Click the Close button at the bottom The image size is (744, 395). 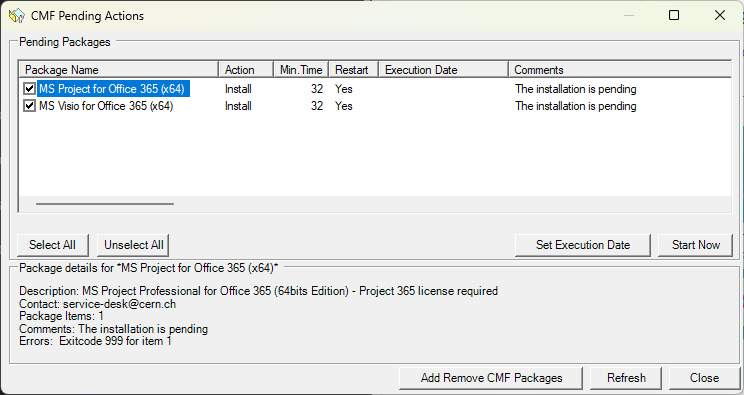[x=704, y=378]
